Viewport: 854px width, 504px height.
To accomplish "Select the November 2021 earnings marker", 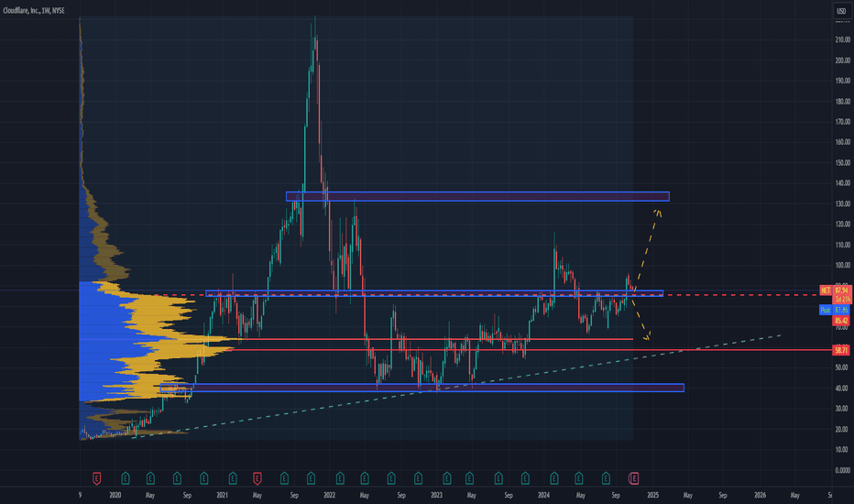I will [311, 478].
